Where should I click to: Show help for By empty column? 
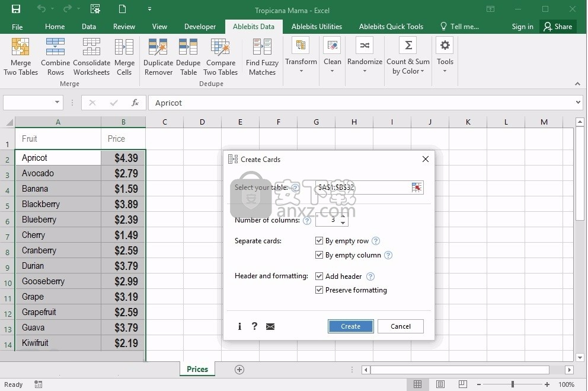point(388,255)
